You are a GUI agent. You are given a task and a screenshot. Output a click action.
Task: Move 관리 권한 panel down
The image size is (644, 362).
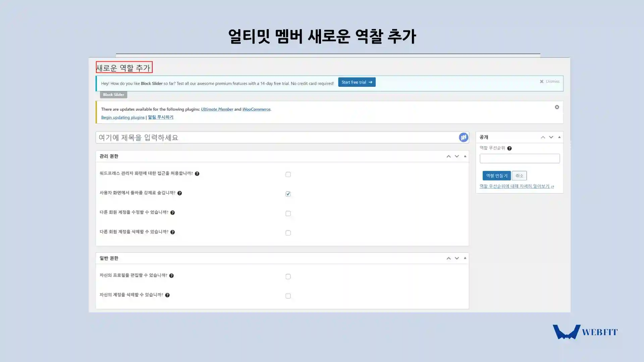(457, 157)
